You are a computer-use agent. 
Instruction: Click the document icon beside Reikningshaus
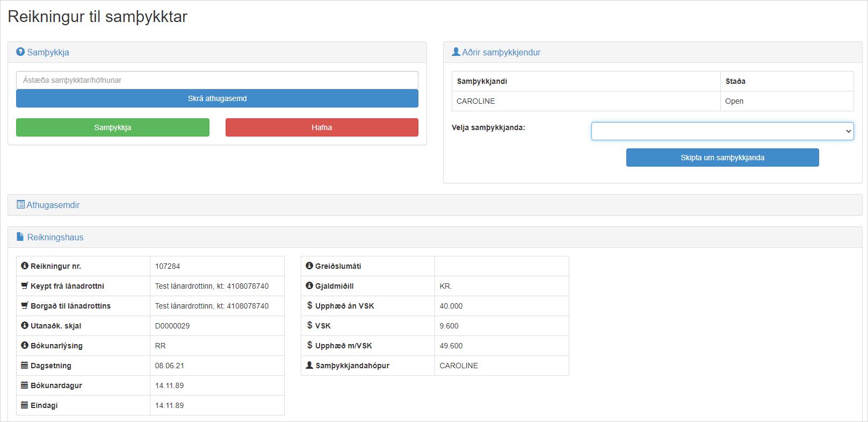(20, 237)
